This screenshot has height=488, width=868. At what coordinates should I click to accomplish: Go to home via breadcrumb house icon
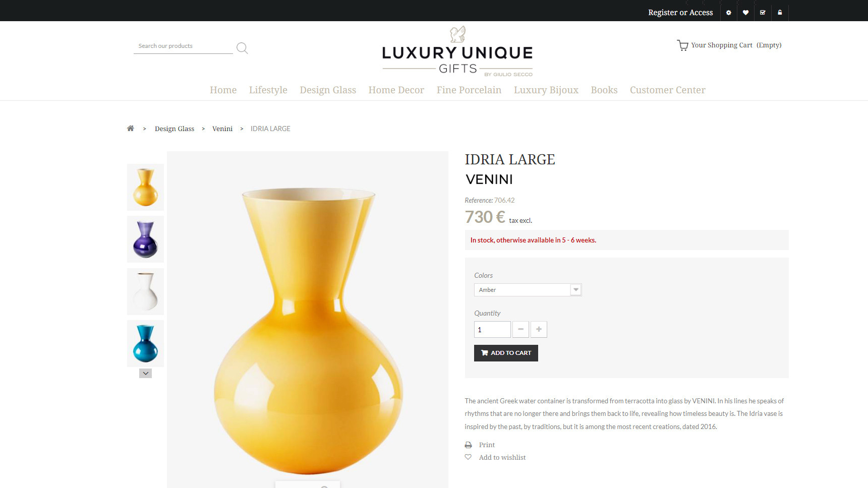(x=131, y=129)
